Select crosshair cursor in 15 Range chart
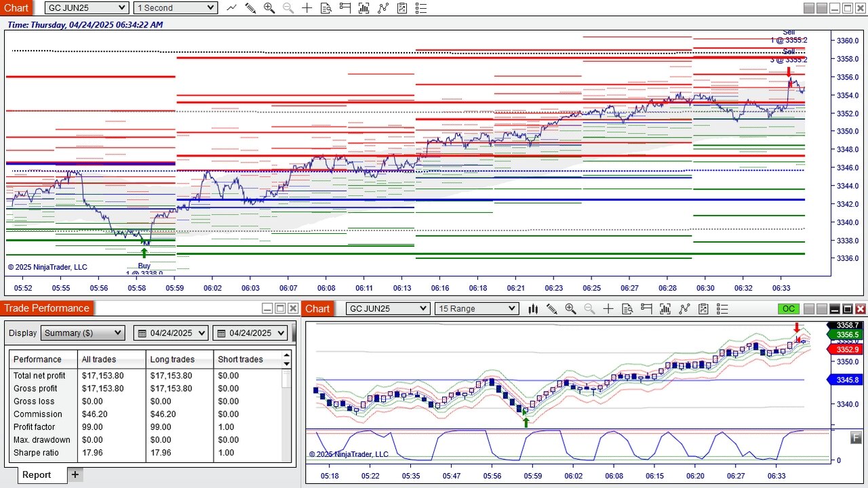Image resolution: width=868 pixels, height=488 pixels. [x=608, y=309]
